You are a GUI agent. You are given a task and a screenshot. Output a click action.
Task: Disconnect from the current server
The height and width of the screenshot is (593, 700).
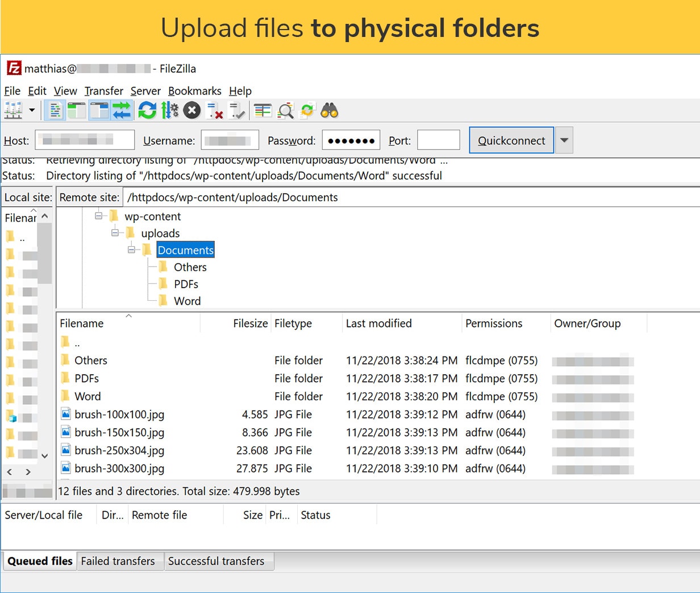(214, 110)
